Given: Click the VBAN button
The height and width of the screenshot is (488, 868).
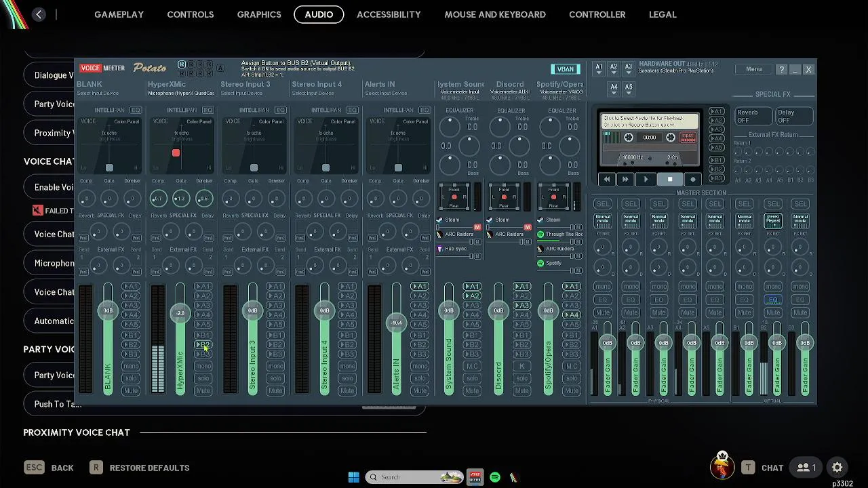Looking at the screenshot, I should (565, 69).
